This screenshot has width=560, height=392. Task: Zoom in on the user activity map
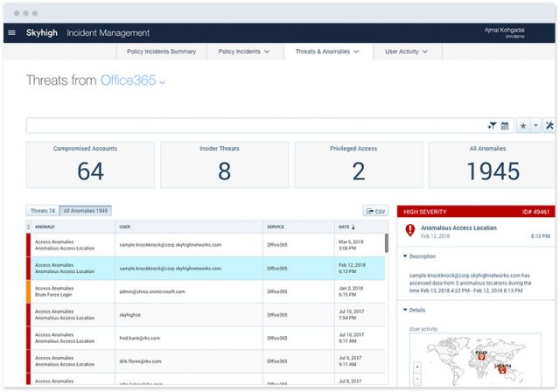pos(416,367)
